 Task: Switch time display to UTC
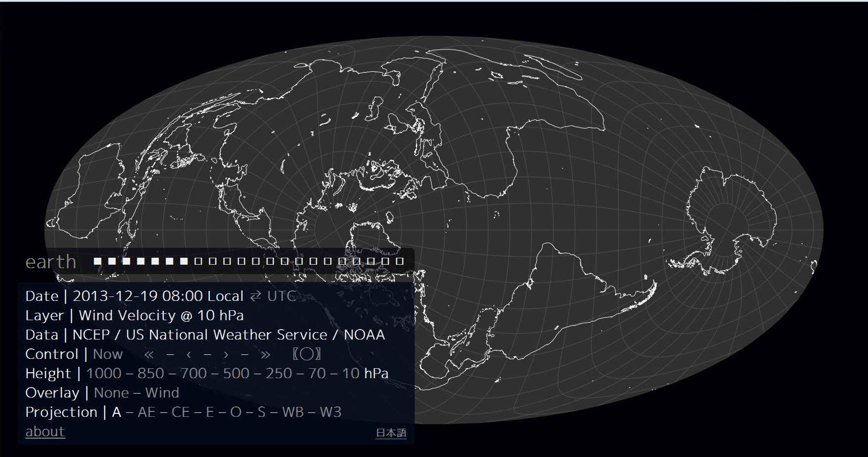[281, 296]
